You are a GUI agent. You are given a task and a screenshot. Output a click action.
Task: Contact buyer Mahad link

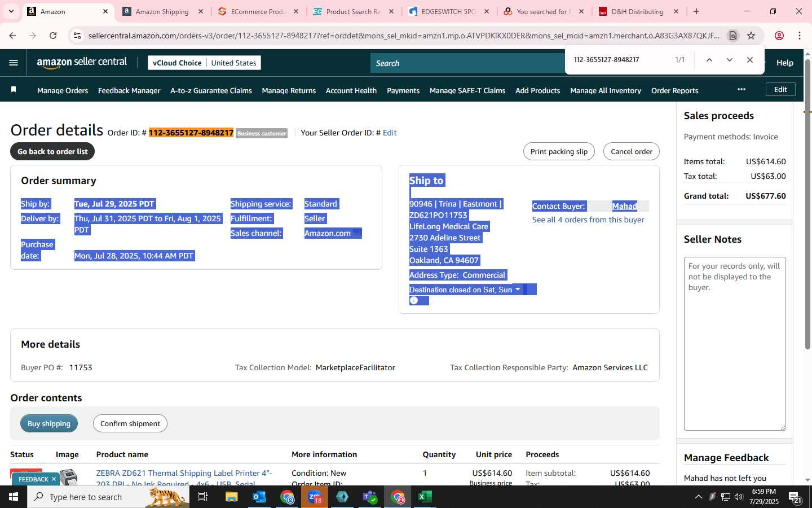point(625,206)
